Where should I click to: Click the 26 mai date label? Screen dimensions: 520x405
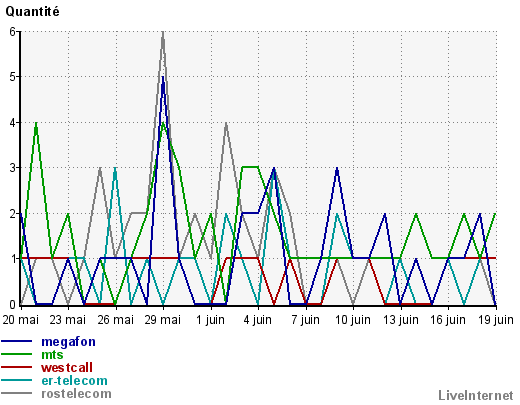click(115, 320)
